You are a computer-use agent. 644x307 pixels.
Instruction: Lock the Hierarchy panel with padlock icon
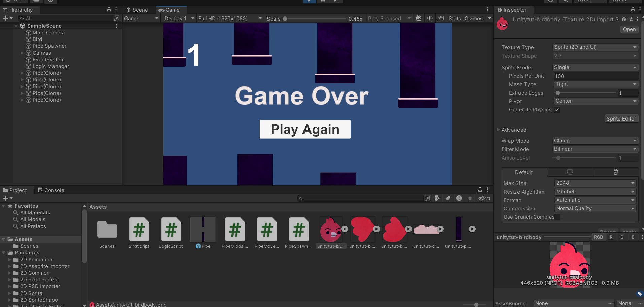pos(109,10)
